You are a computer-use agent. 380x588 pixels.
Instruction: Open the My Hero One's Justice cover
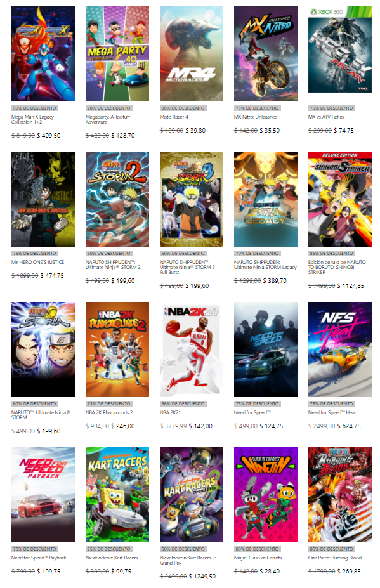[x=43, y=199]
